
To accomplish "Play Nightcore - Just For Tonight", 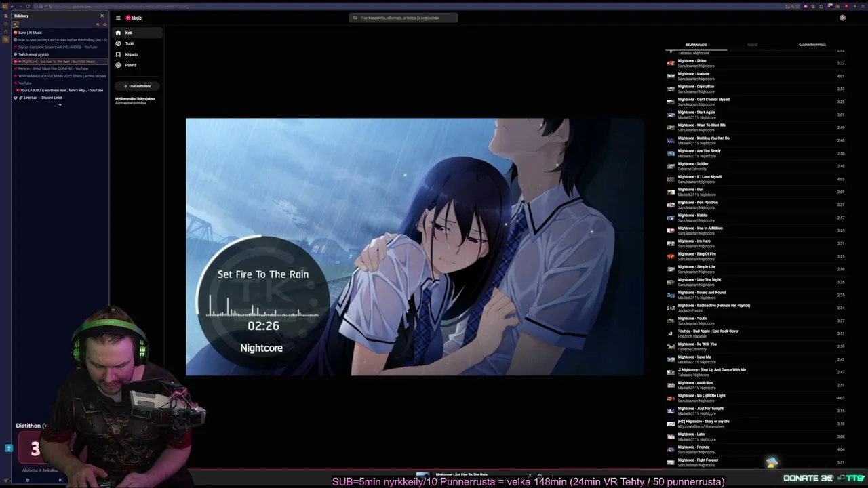I will coord(756,411).
